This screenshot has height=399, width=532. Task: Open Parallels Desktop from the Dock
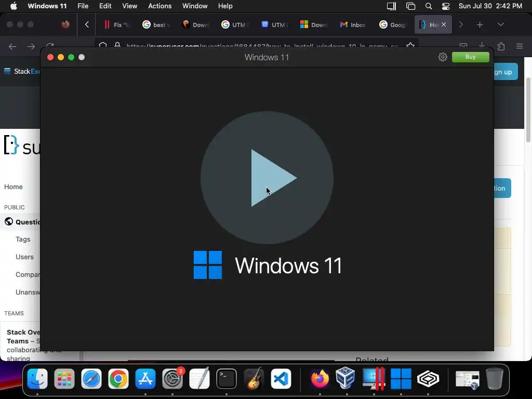(x=374, y=379)
